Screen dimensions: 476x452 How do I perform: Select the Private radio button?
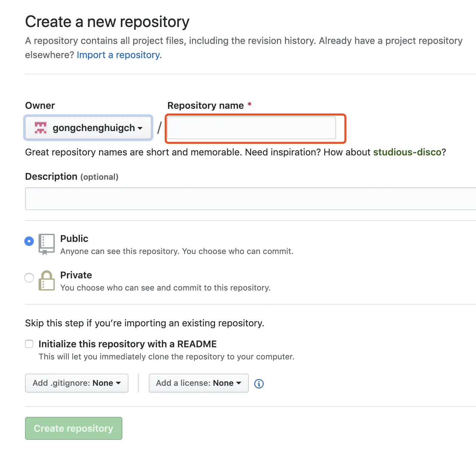(x=29, y=278)
